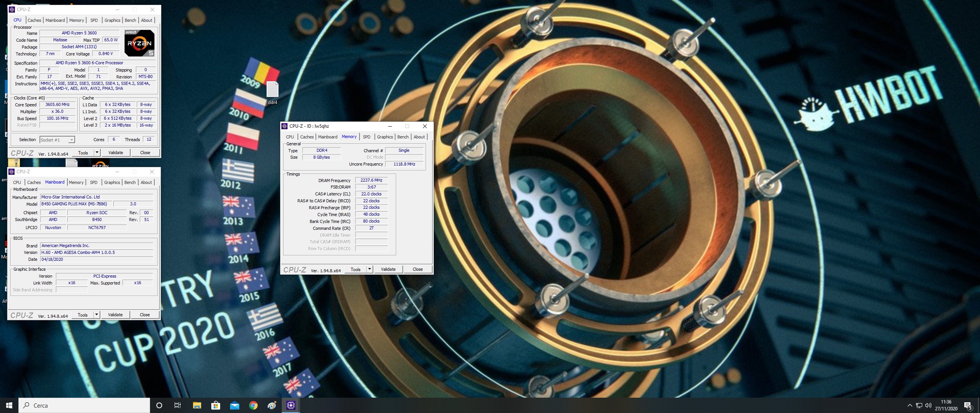Select CPU-Z taskbar icon
980x413 pixels.
click(x=291, y=405)
